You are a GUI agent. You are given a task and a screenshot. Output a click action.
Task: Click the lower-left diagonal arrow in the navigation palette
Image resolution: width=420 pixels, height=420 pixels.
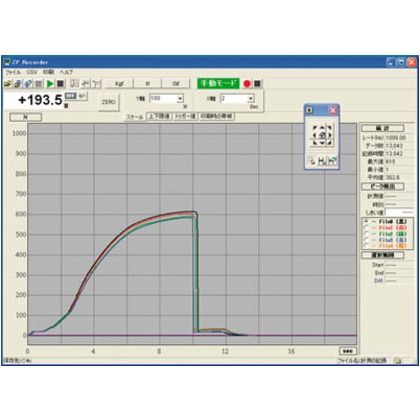tap(315, 143)
